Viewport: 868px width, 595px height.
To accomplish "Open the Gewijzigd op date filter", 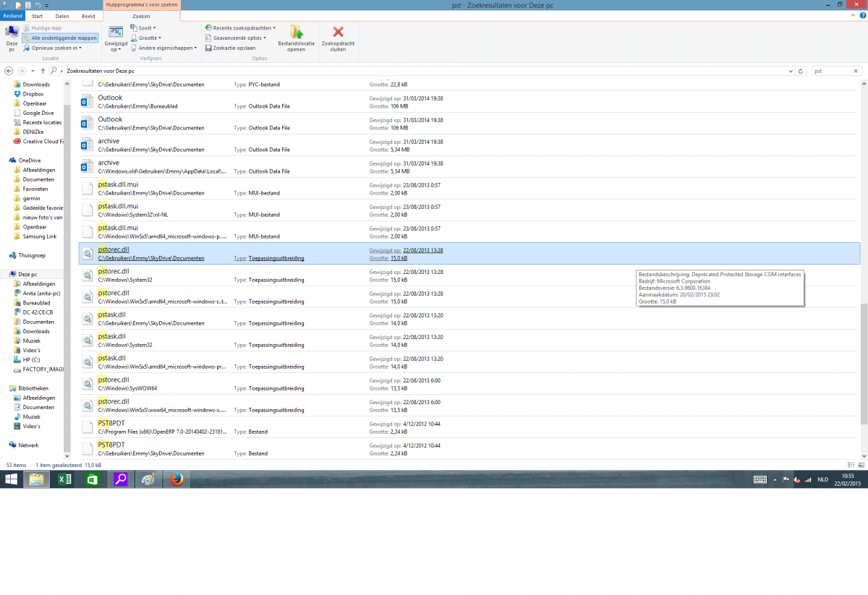I will point(116,38).
